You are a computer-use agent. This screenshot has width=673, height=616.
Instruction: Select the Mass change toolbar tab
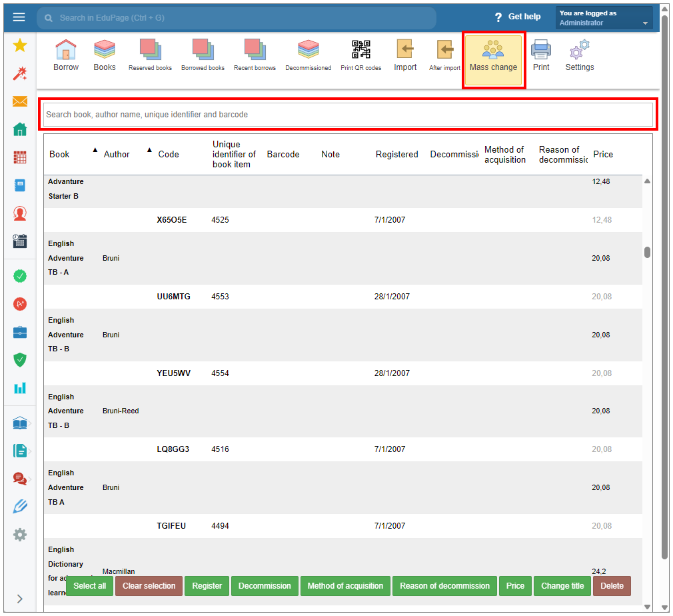coord(493,60)
